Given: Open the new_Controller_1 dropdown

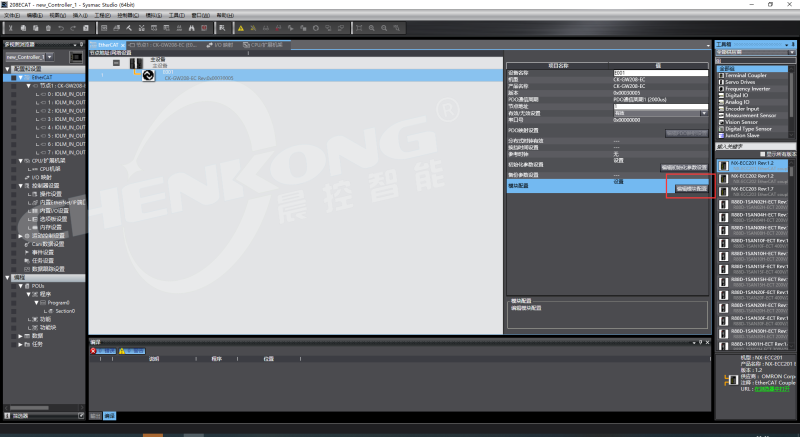Looking at the screenshot, I should [x=50, y=57].
